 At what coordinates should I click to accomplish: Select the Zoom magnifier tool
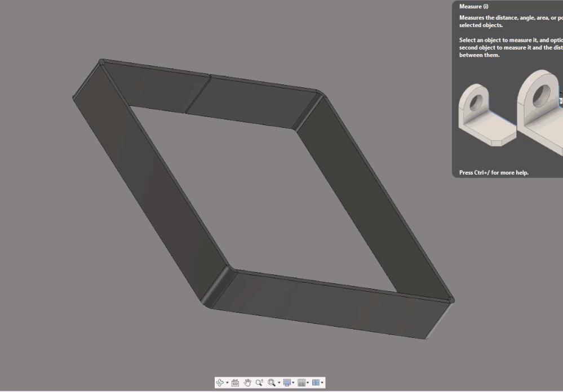point(259,382)
